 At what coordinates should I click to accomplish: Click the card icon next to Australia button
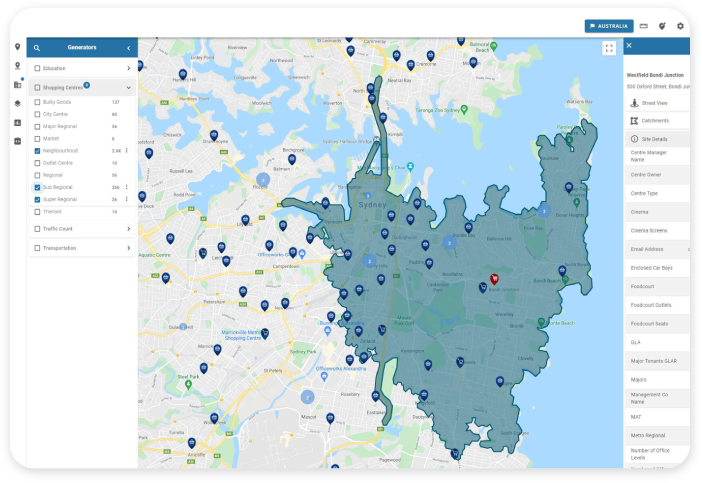(644, 26)
